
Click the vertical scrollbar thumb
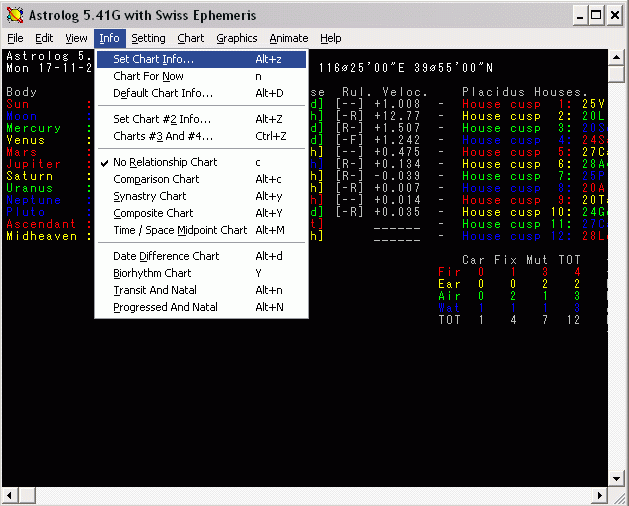pyautogui.click(x=616, y=74)
